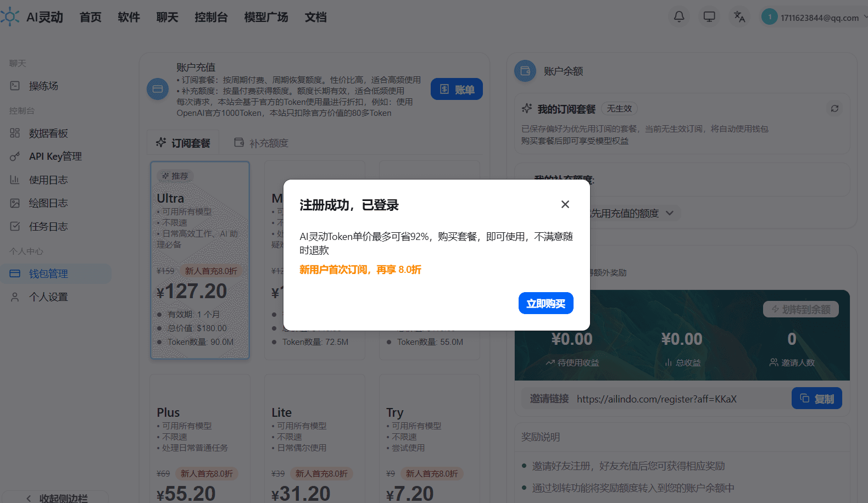Click the 划转到余额 transfer button

801,309
